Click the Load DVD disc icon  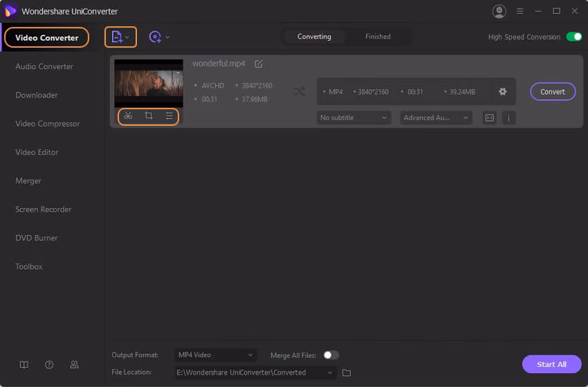[x=155, y=37]
